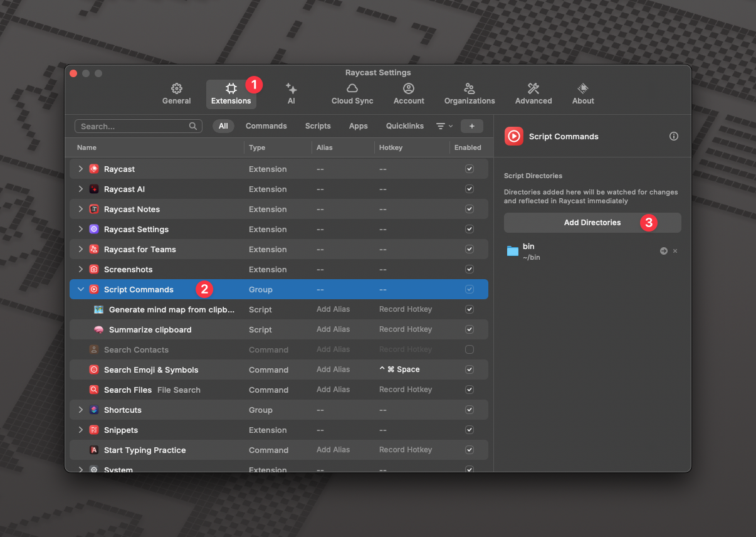Click the plus button to add an extension
The height and width of the screenshot is (537, 756).
tap(471, 126)
